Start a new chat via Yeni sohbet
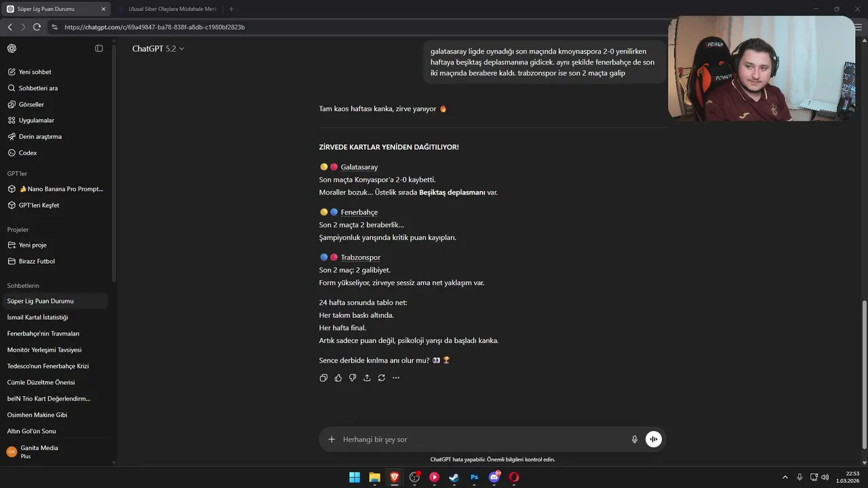This screenshot has height=488, width=868. point(54,72)
